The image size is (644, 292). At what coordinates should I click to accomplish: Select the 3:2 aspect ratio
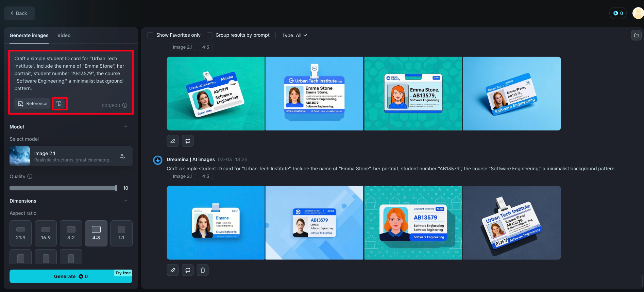tap(71, 233)
